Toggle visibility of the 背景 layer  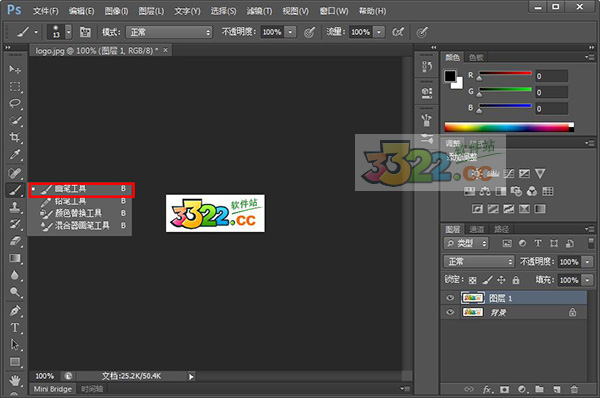[450, 312]
